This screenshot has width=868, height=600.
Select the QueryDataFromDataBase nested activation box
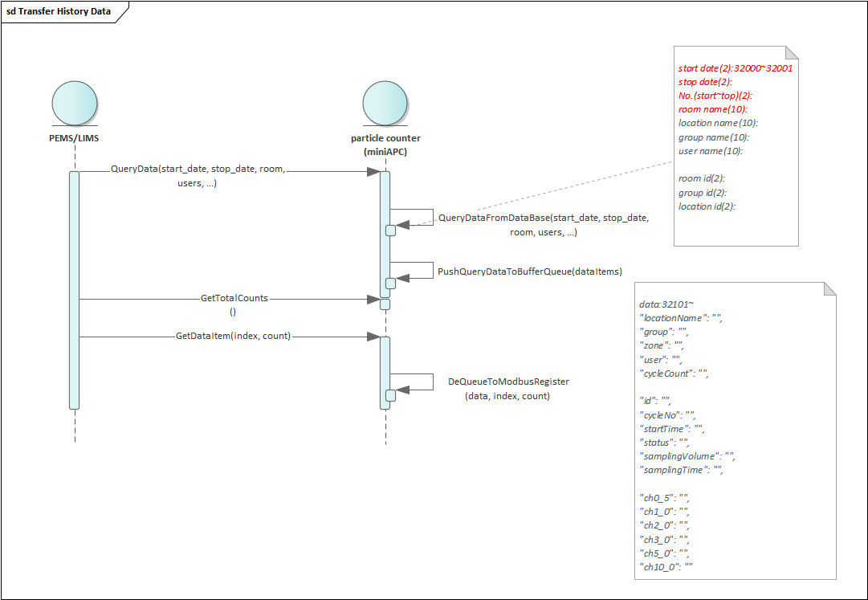391,231
